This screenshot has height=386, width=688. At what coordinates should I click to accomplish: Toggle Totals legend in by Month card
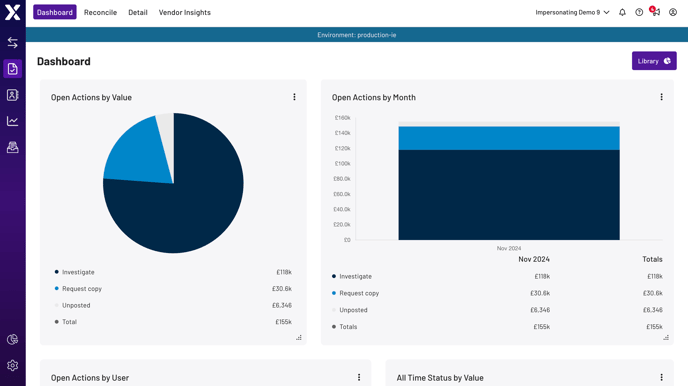(344, 326)
